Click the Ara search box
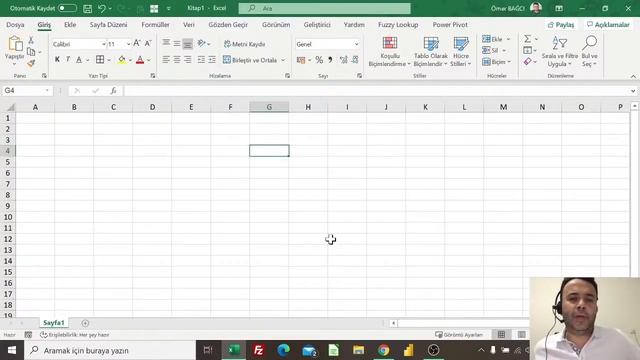 pos(324,8)
